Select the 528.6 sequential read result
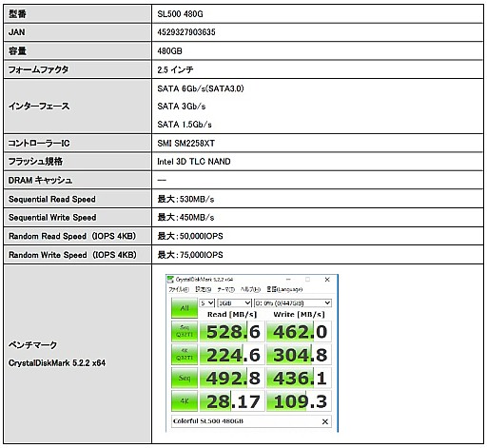Screen dimensions: 487x448 [x=232, y=332]
